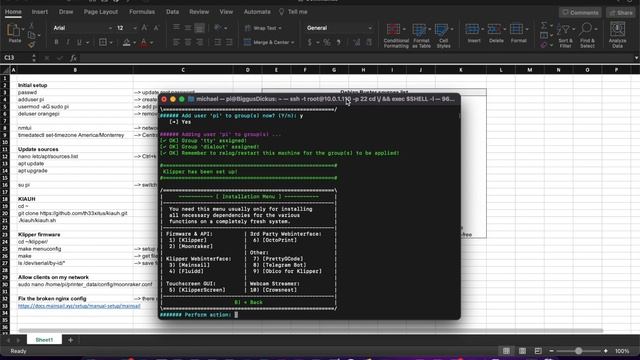Click the AutoSum sigma icon

(x=544, y=26)
